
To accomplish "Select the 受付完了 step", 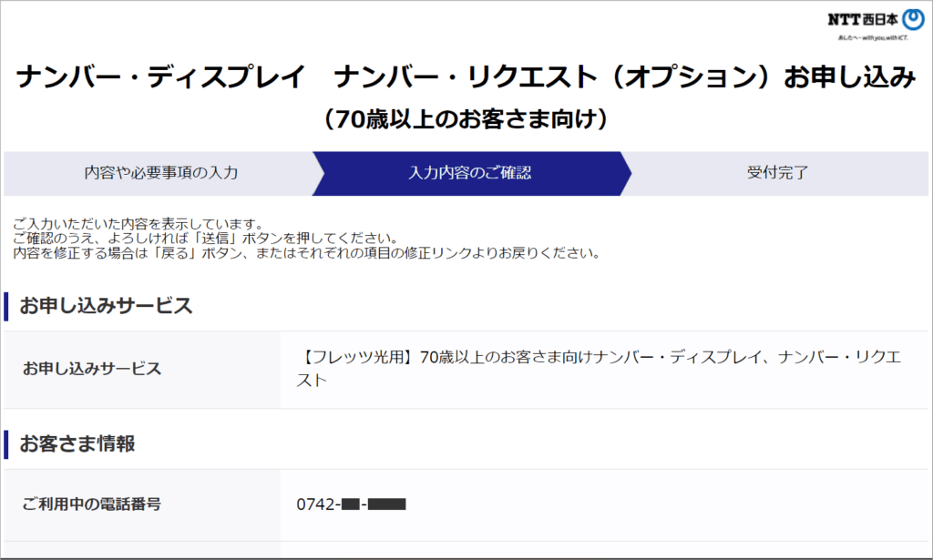I will click(x=779, y=172).
